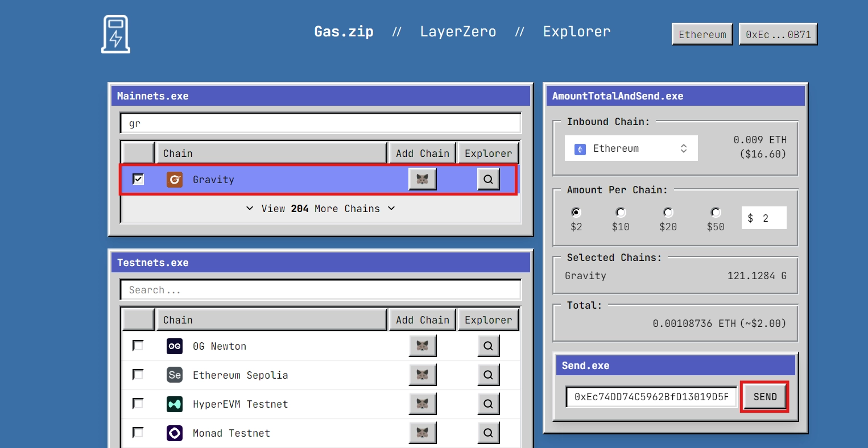868x448 pixels.
Task: Open explorer magnifier icon for Gravity
Action: tap(488, 180)
